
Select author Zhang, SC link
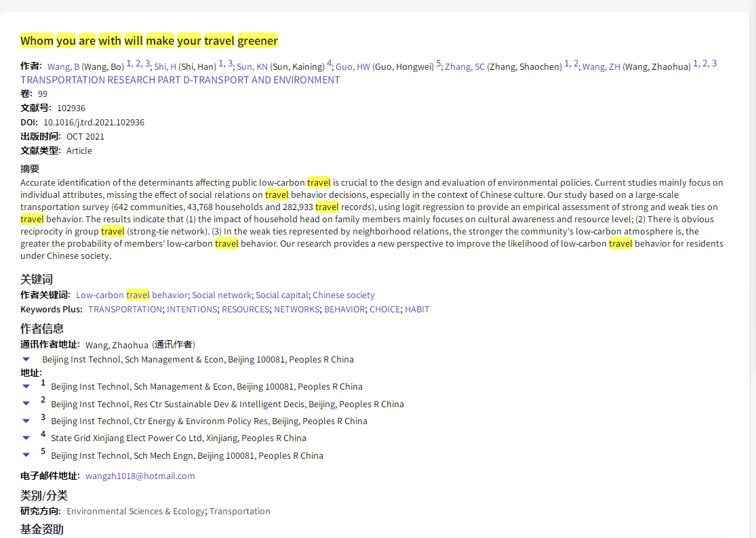[x=464, y=66]
